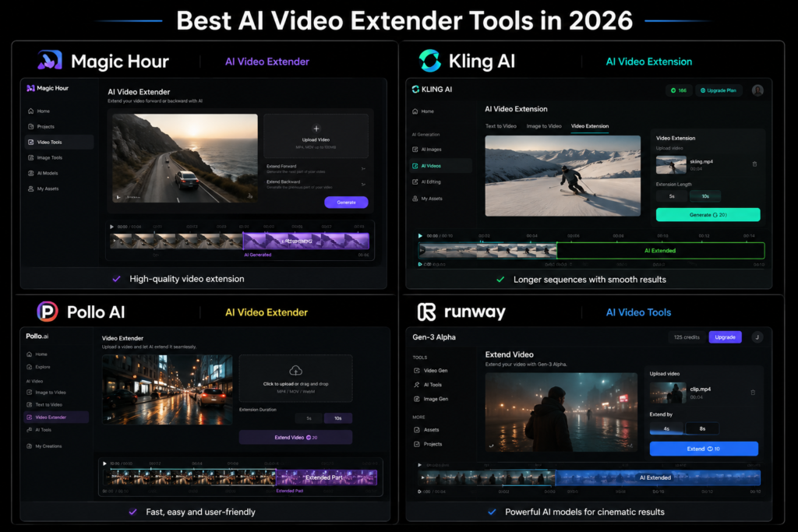Click the green AI Extended segment in Kling
This screenshot has height=532, width=798.
click(x=661, y=251)
